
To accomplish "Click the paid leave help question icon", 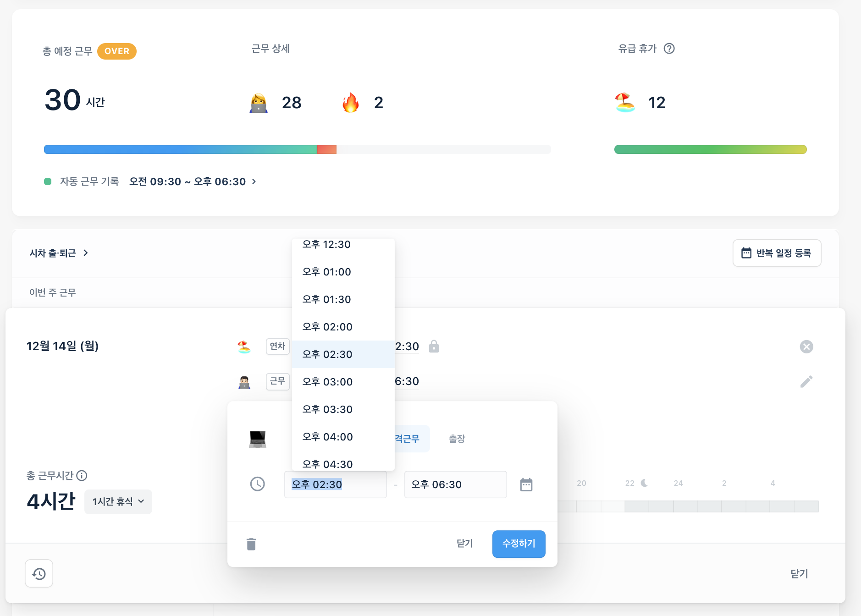I will [x=669, y=49].
